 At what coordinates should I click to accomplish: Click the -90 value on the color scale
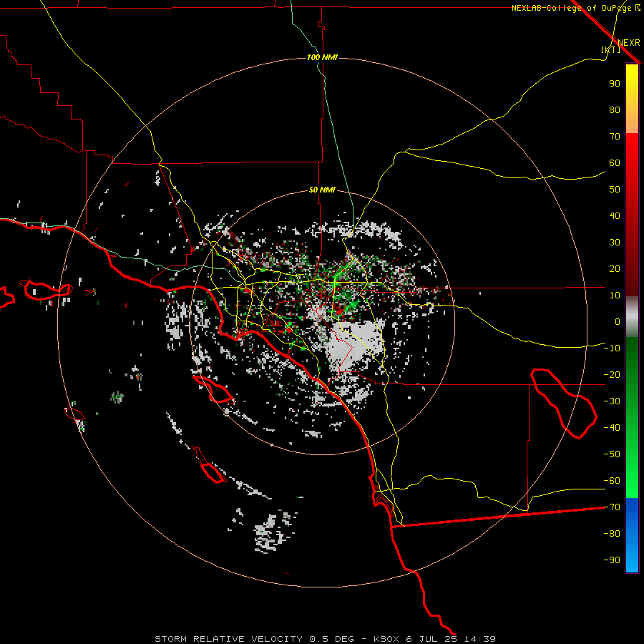pos(612,560)
